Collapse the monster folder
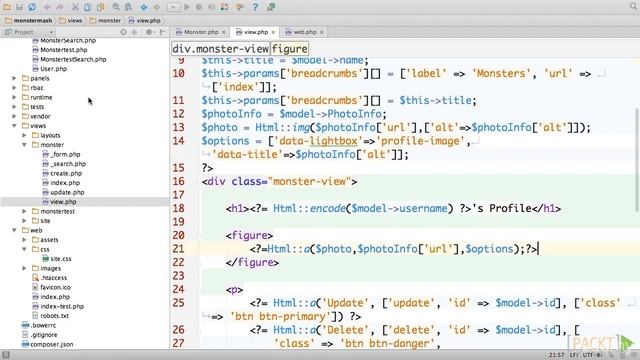 click(24, 145)
